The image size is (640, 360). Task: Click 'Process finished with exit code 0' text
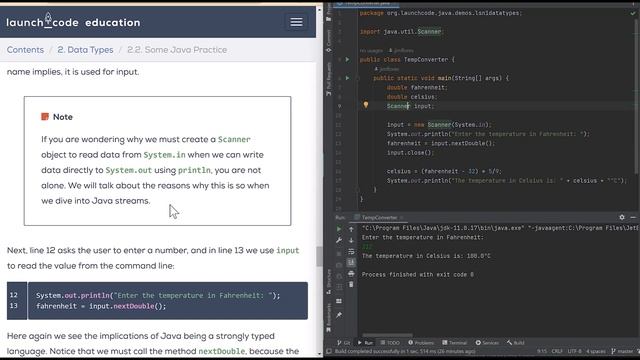click(418, 275)
